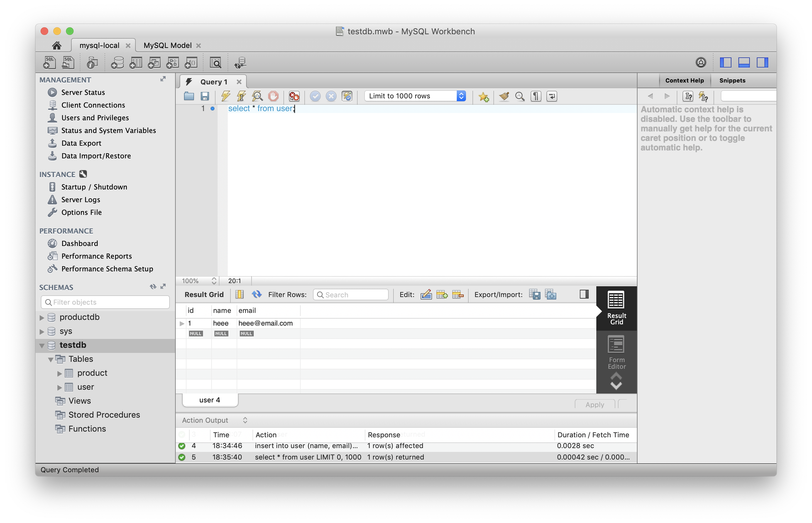Stop the running query
Image resolution: width=812 pixels, height=523 pixels.
click(273, 96)
